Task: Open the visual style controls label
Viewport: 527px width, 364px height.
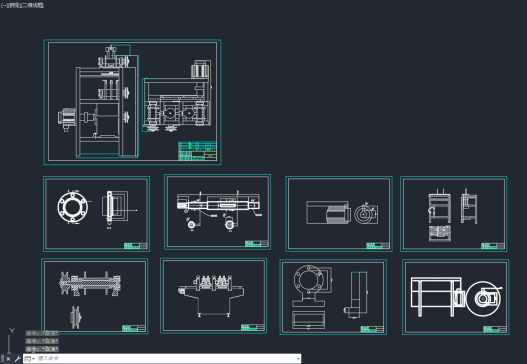Action: pos(32,5)
